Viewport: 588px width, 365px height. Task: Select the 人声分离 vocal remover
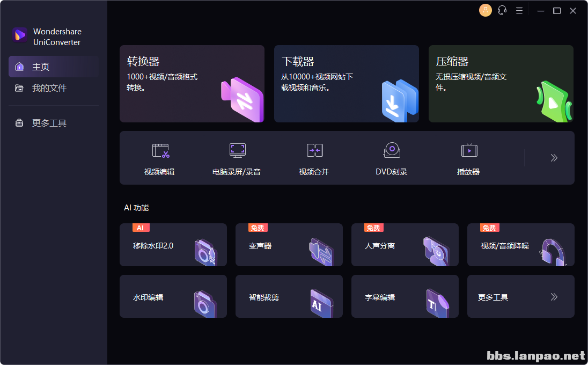tap(405, 245)
